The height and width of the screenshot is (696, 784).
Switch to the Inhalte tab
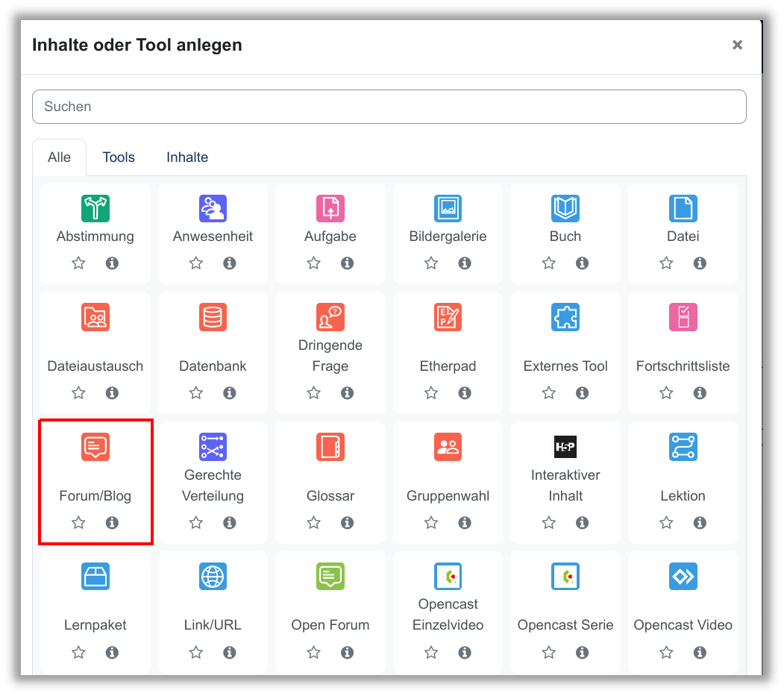(x=187, y=157)
